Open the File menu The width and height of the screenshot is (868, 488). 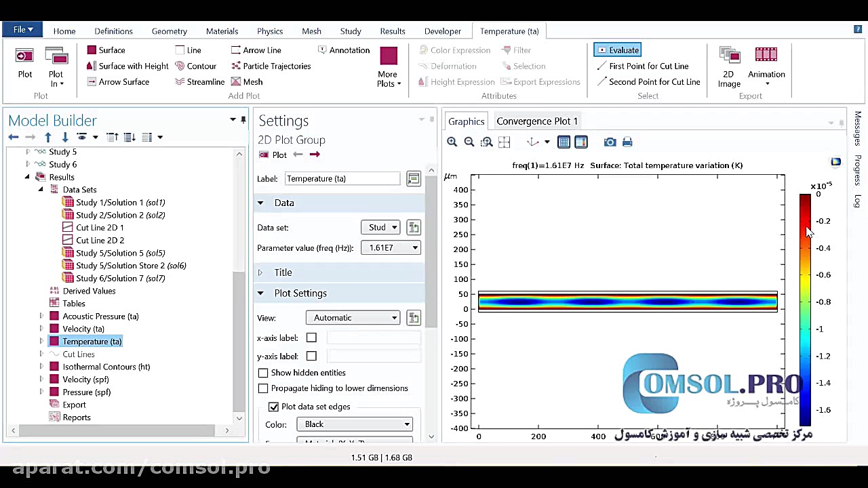[22, 30]
